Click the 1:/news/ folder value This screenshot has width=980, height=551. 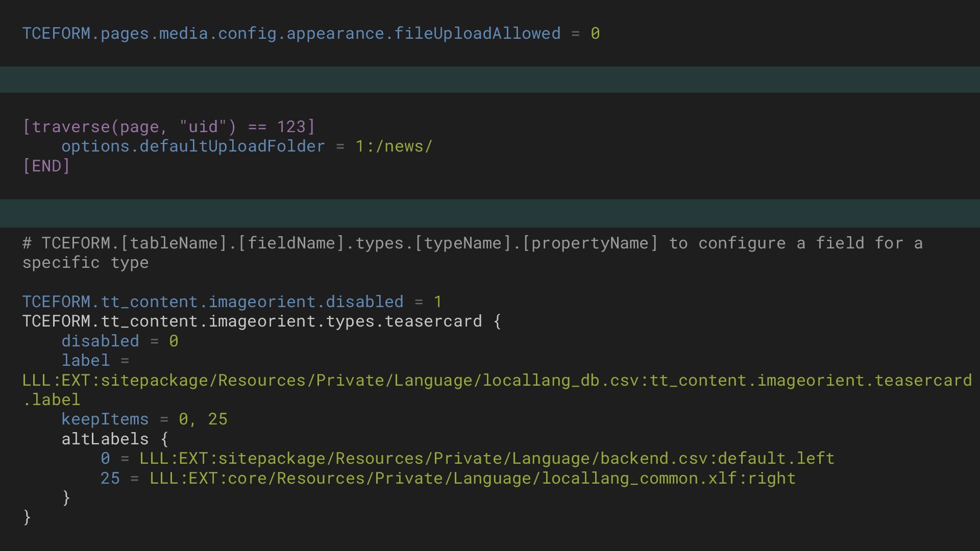click(x=394, y=146)
